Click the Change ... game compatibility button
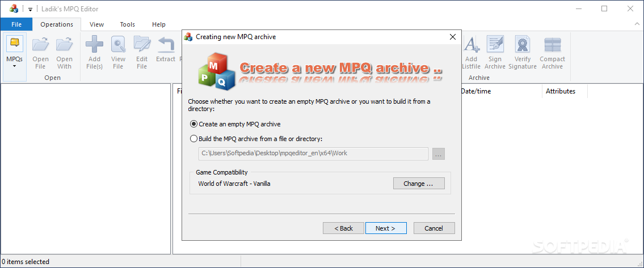 coord(419,184)
